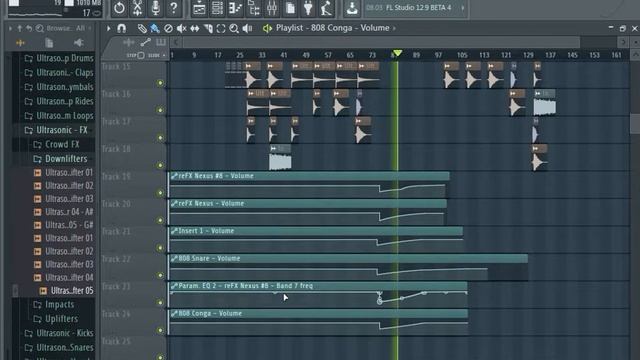Open the browser's plugin database tab icon
Viewport: 640px width, 360px height.
point(78,43)
